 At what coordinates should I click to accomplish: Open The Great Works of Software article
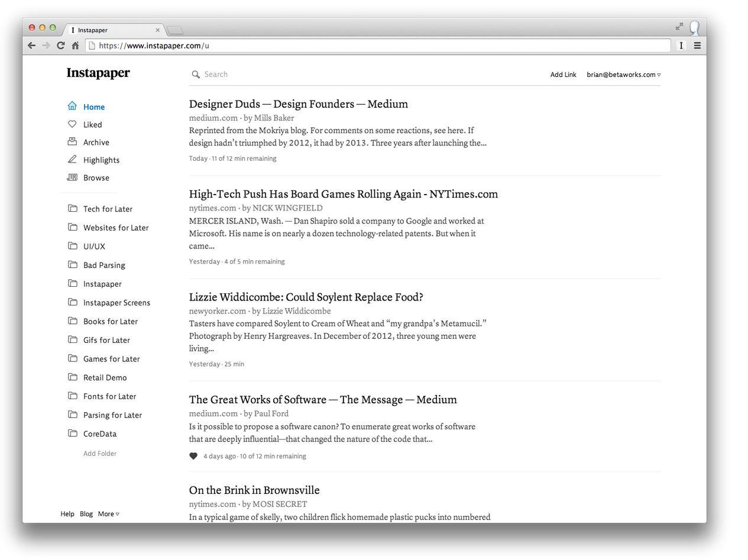pyautogui.click(x=323, y=400)
